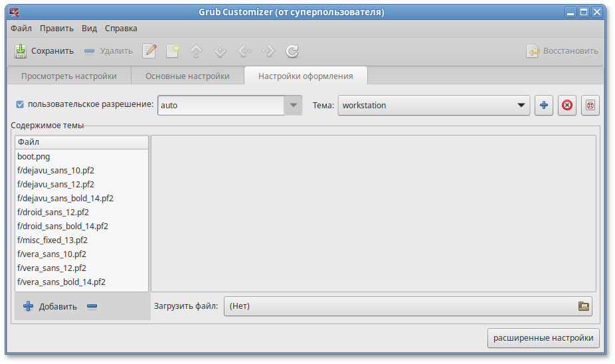615x364 pixels.
Task: Minimize the Grub Customizer window
Action: 571,12
